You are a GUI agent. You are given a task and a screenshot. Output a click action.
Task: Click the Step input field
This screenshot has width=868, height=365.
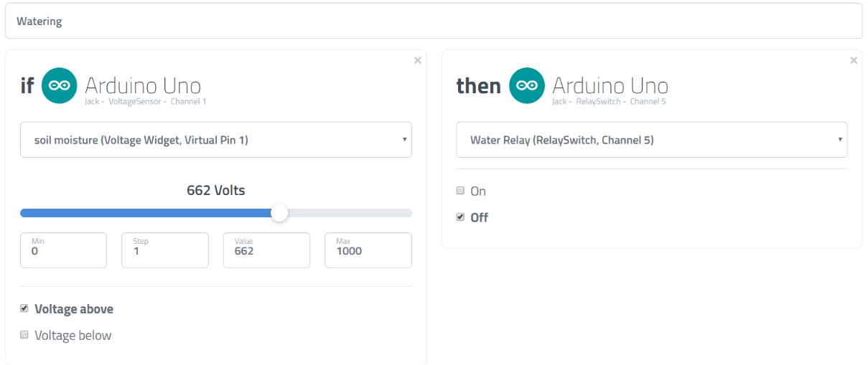pyautogui.click(x=164, y=250)
